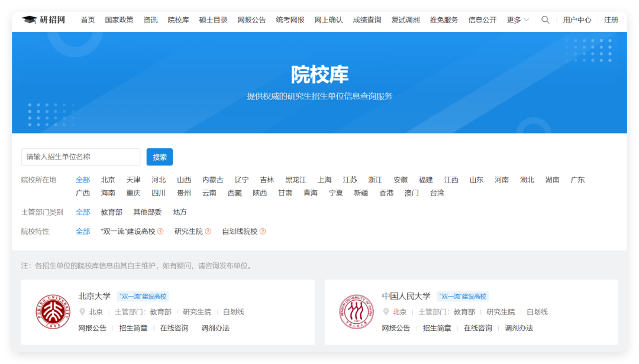The height and width of the screenshot is (364, 639).
Task: Open 调剂办法 for 中国人民大学
Action: point(519,328)
